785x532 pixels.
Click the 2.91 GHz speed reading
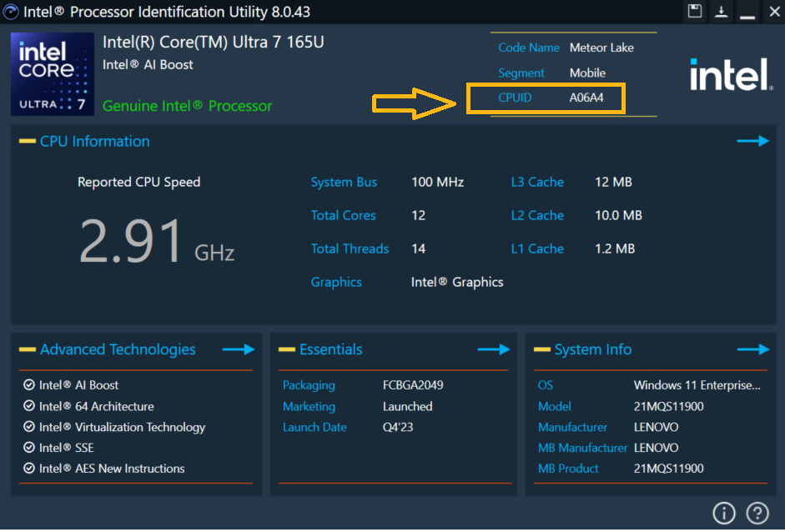click(x=156, y=242)
